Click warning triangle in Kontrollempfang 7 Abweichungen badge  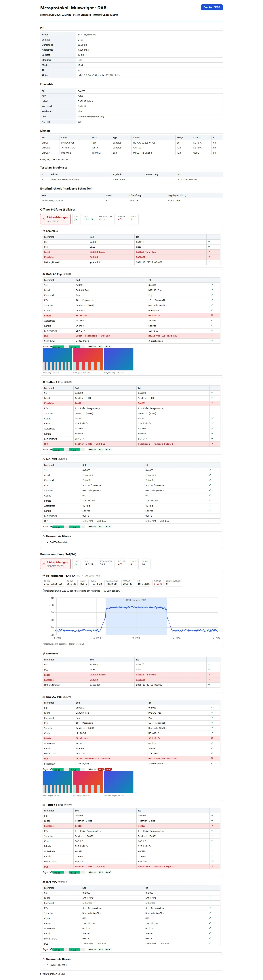click(44, 563)
